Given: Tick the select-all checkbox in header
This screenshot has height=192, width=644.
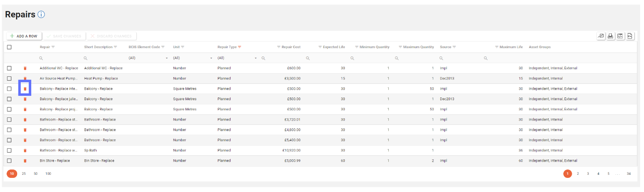Looking at the screenshot, I should point(9,47).
